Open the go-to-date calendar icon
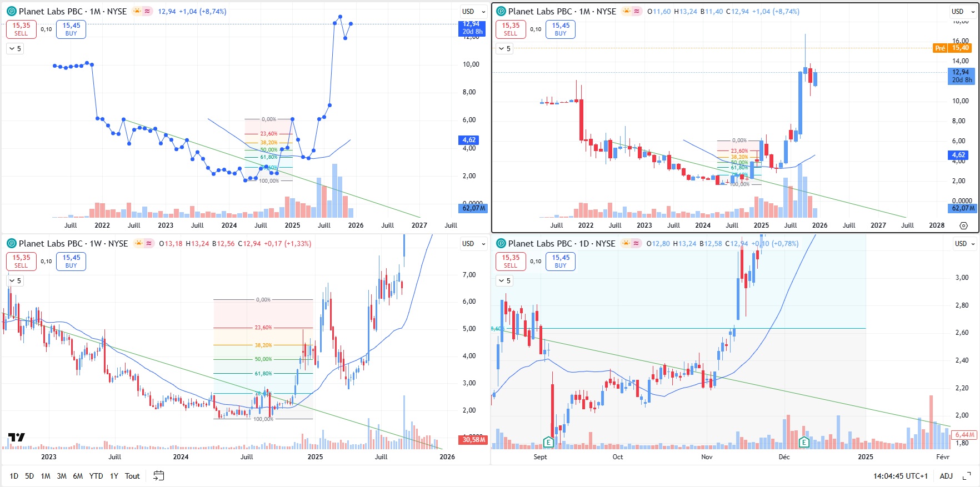The width and height of the screenshot is (980, 487). click(159, 476)
